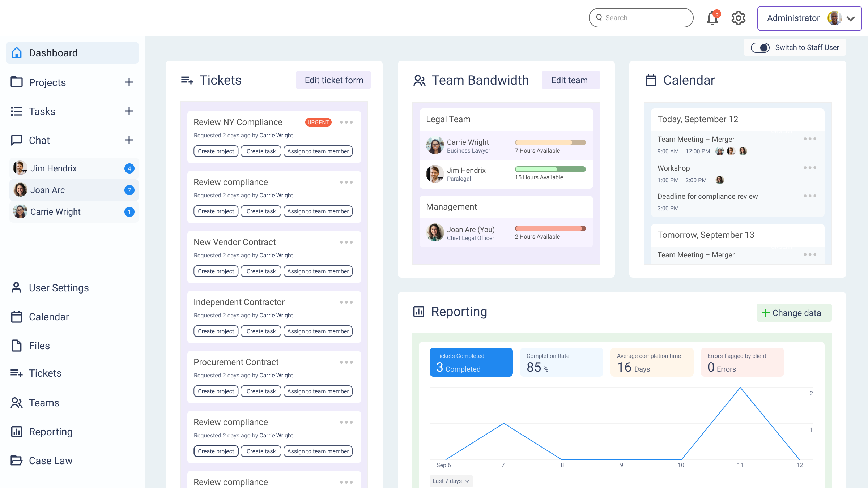This screenshot has width=868, height=488.
Task: Click the 'Tomorrow, September 13' heading
Action: 706,235
